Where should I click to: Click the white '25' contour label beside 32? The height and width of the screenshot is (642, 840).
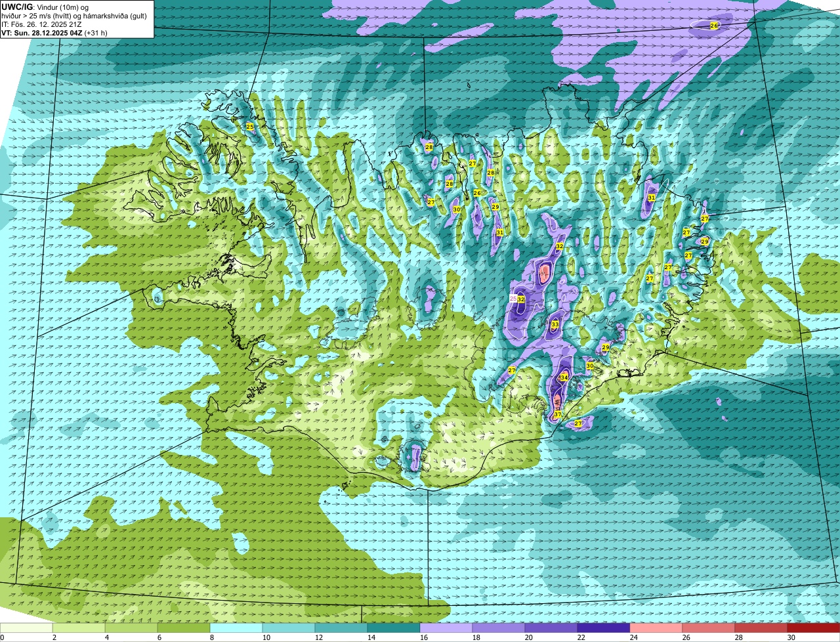[x=513, y=299]
